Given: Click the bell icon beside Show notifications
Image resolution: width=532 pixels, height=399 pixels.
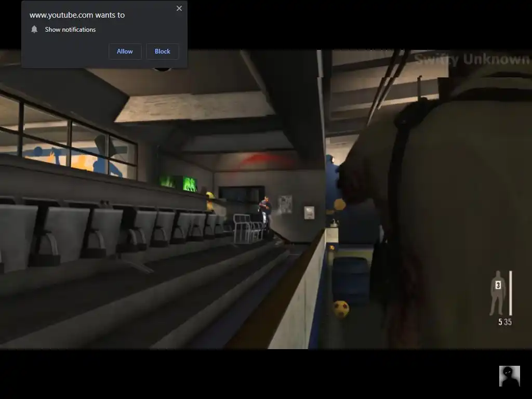Looking at the screenshot, I should pos(34,30).
